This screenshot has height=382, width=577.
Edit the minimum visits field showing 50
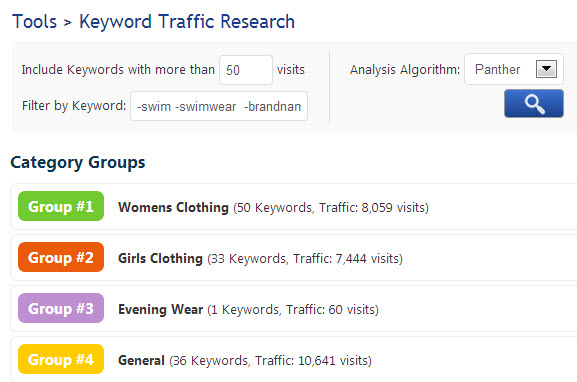(x=246, y=70)
